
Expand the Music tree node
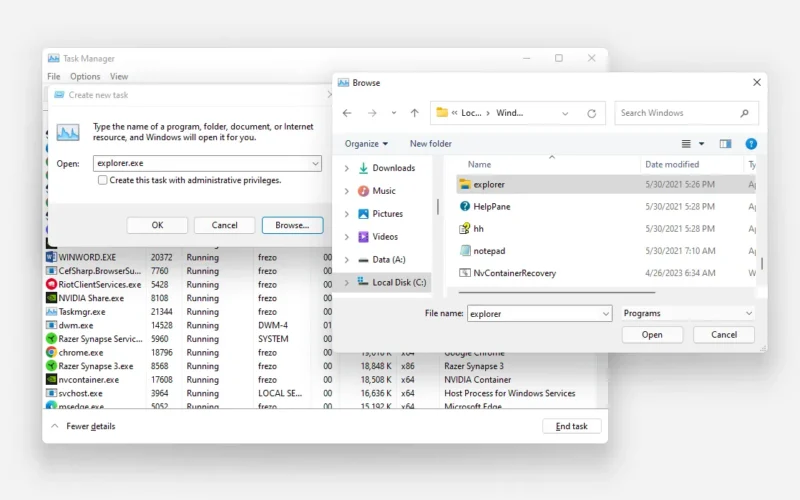pos(346,191)
